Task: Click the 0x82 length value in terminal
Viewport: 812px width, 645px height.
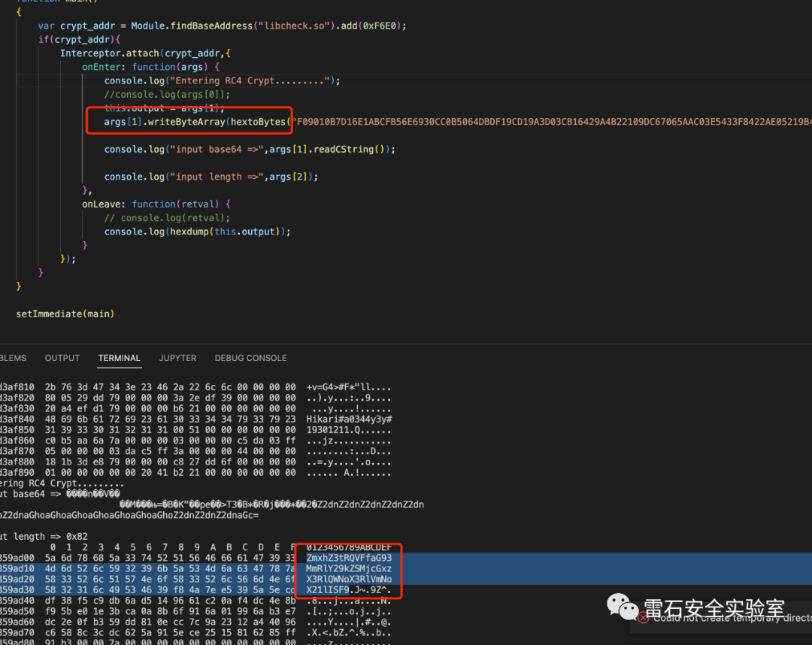Action: click(x=77, y=536)
